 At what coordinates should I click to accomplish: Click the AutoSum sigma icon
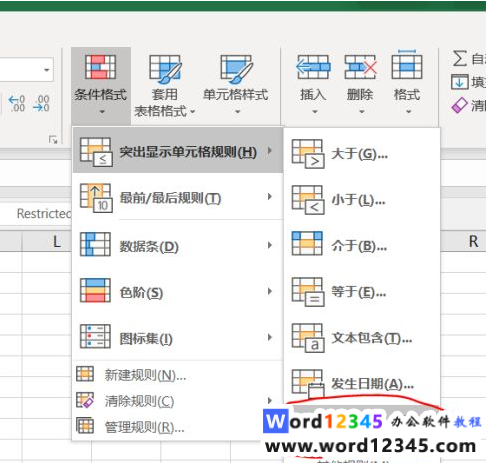[x=460, y=58]
